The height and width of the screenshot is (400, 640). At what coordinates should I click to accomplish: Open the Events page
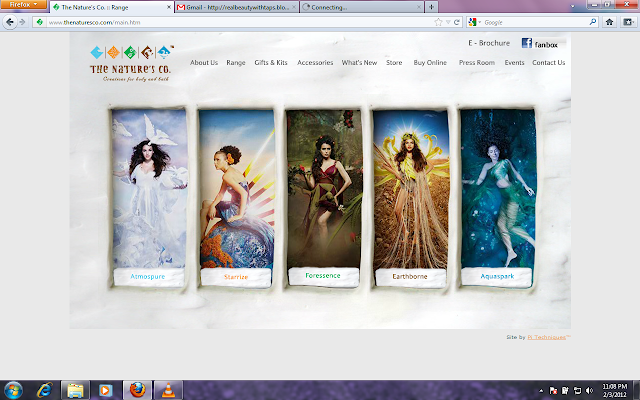click(x=514, y=62)
